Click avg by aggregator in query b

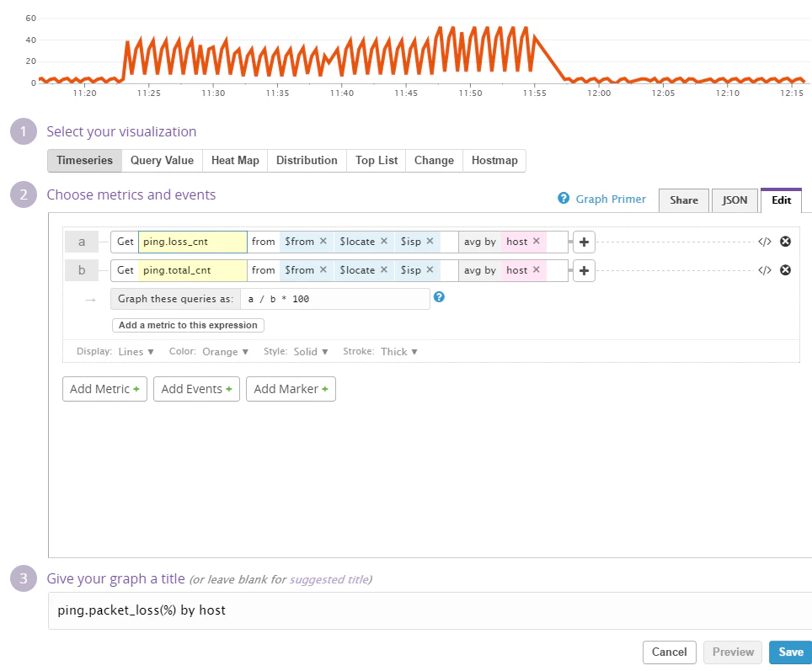(x=479, y=270)
